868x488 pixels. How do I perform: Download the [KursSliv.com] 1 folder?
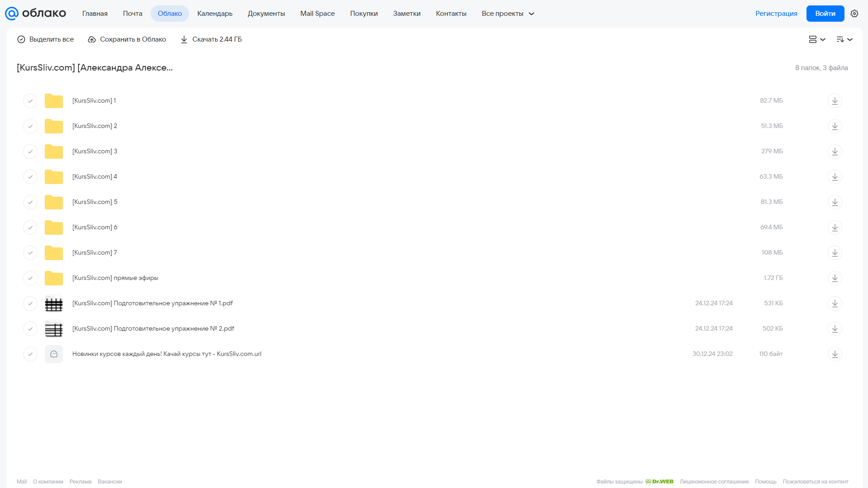[x=835, y=100]
